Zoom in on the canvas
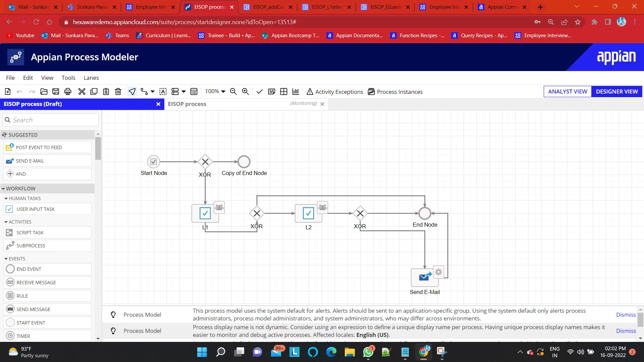 (246, 92)
